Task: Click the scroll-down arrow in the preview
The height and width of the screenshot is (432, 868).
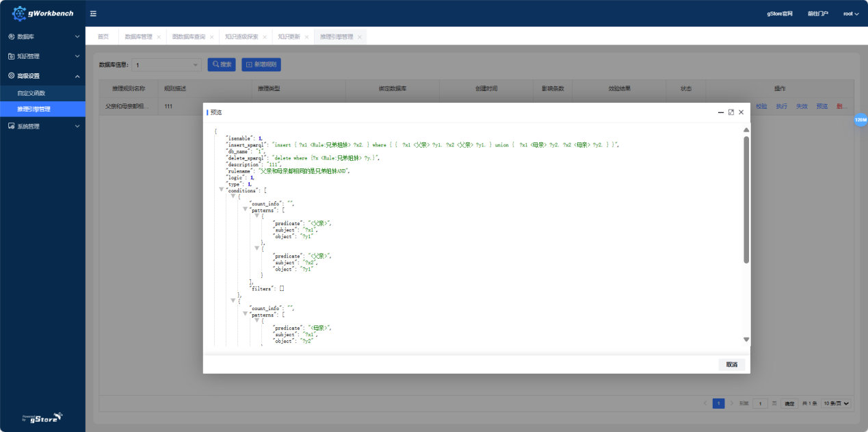Action: click(x=746, y=340)
